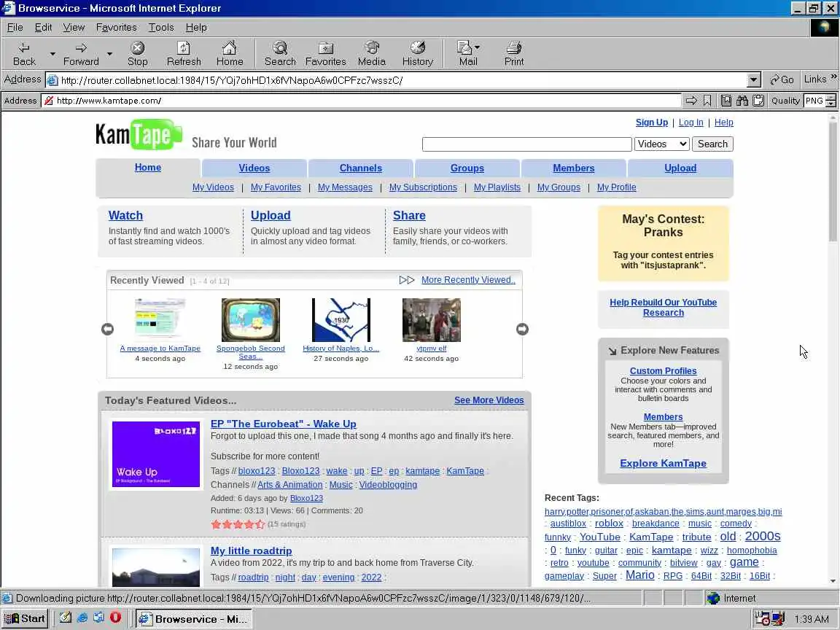Click the Go button beside the address bar

pyautogui.click(x=782, y=79)
